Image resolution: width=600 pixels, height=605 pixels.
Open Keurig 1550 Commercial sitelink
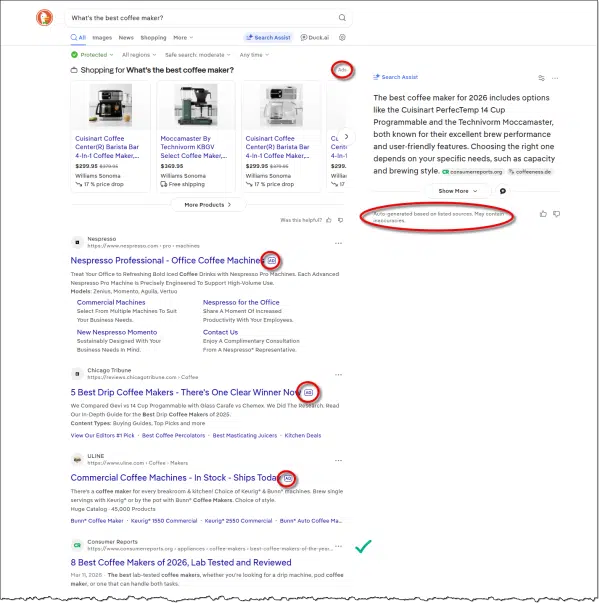pyautogui.click(x=164, y=521)
